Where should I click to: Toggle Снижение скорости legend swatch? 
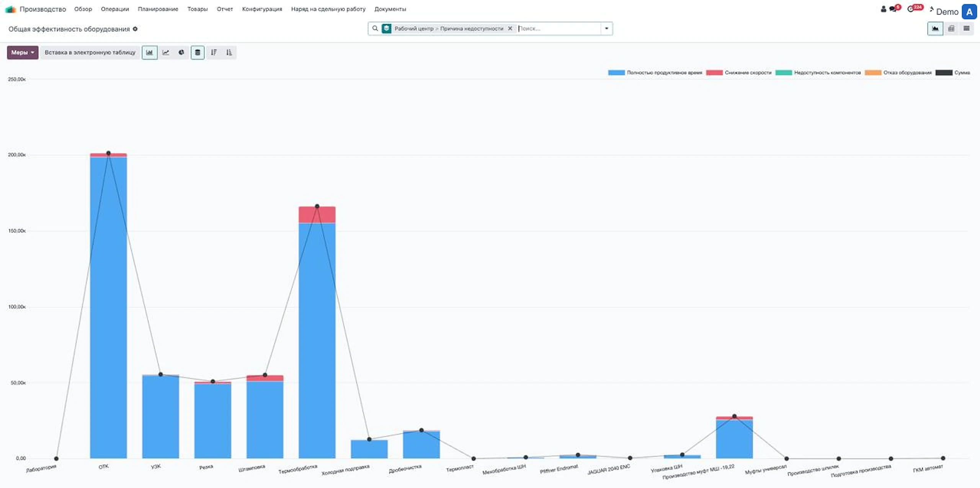714,73
